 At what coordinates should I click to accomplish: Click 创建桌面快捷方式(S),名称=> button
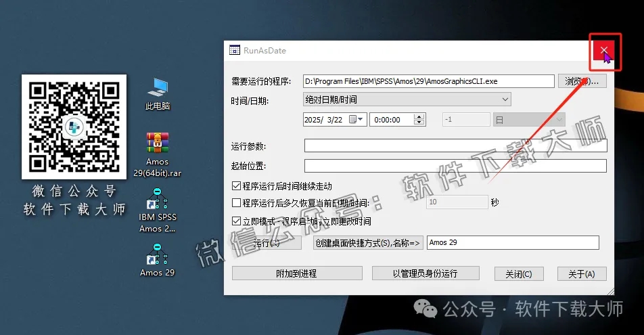(368, 243)
